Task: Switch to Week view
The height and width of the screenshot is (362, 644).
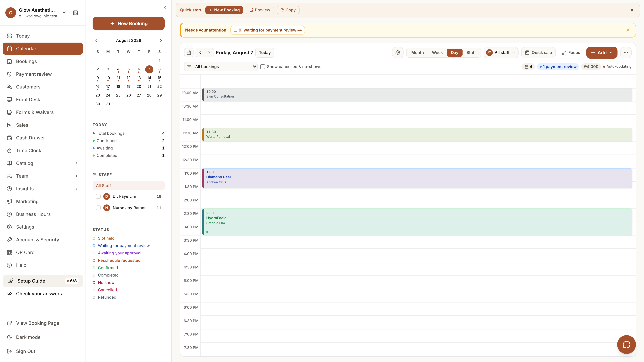Action: click(x=437, y=52)
